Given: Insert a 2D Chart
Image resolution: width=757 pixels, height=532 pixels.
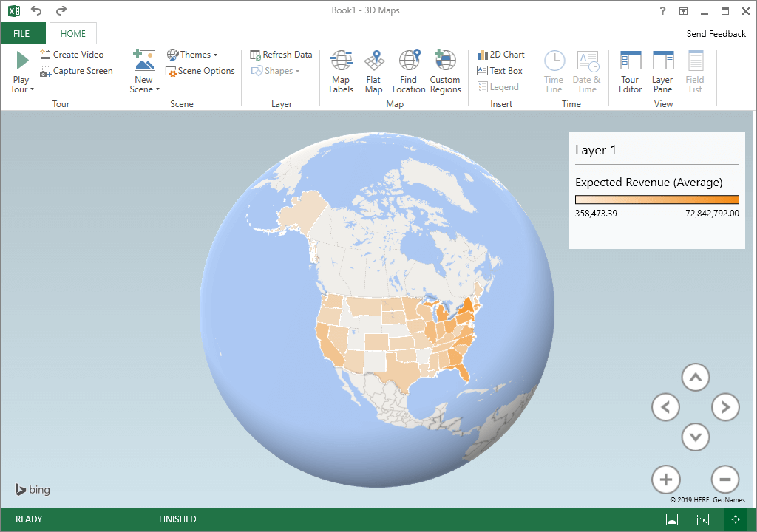Looking at the screenshot, I should 501,54.
